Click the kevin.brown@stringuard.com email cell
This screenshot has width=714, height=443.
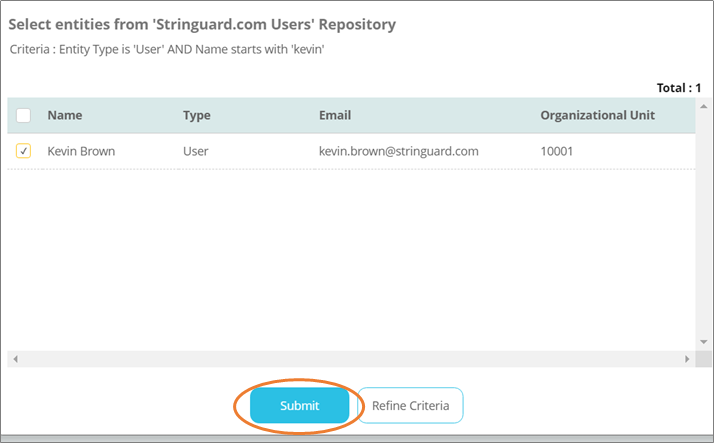pyautogui.click(x=399, y=151)
